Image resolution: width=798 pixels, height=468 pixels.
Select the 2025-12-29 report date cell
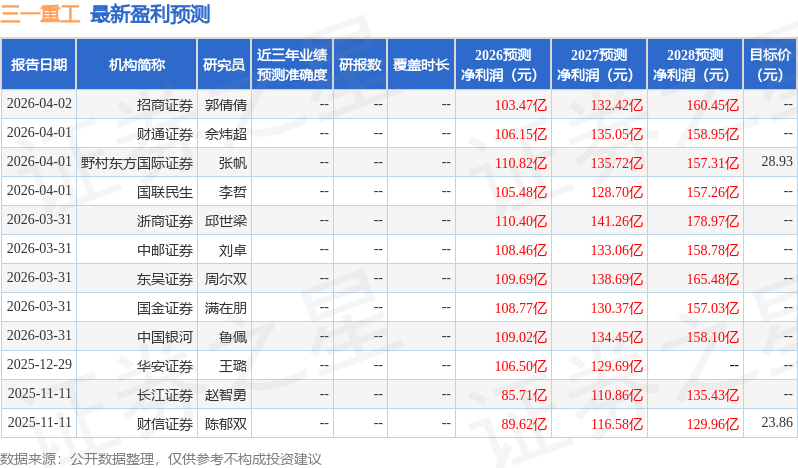(39, 365)
